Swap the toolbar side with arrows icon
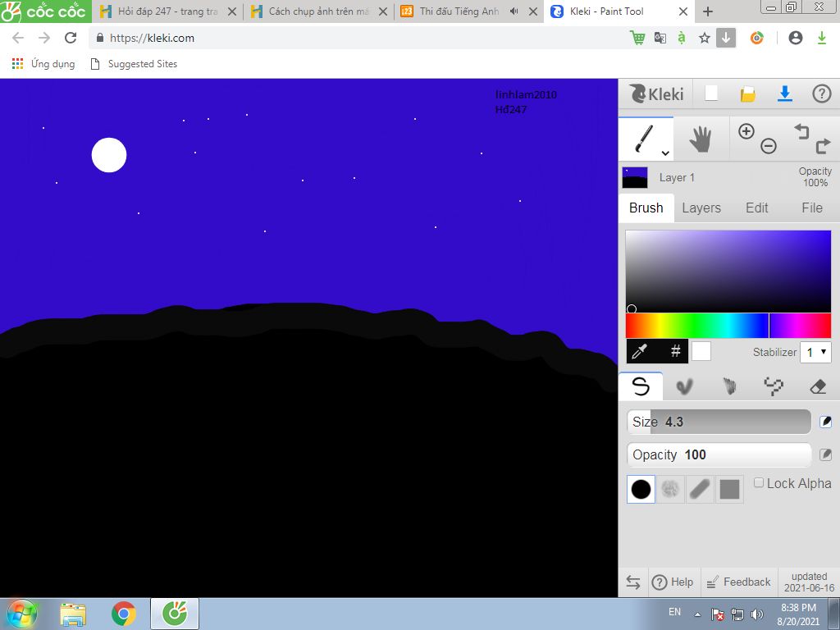 (633, 582)
